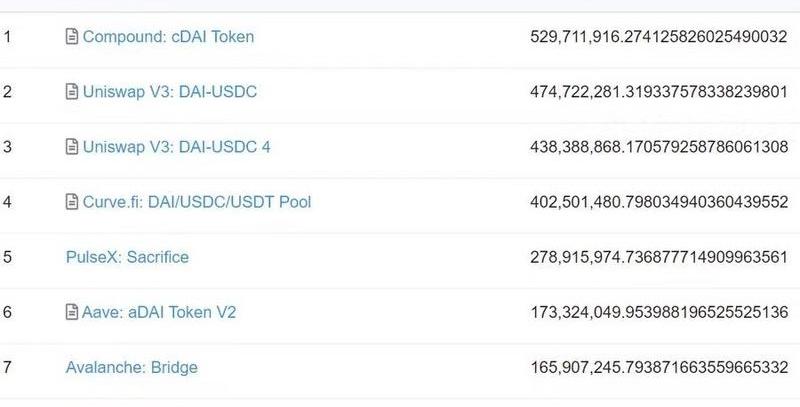Viewport: 800px width, 407px height.
Task: Open the Uniswap V3: DAI-USDC holder link
Action: point(170,92)
